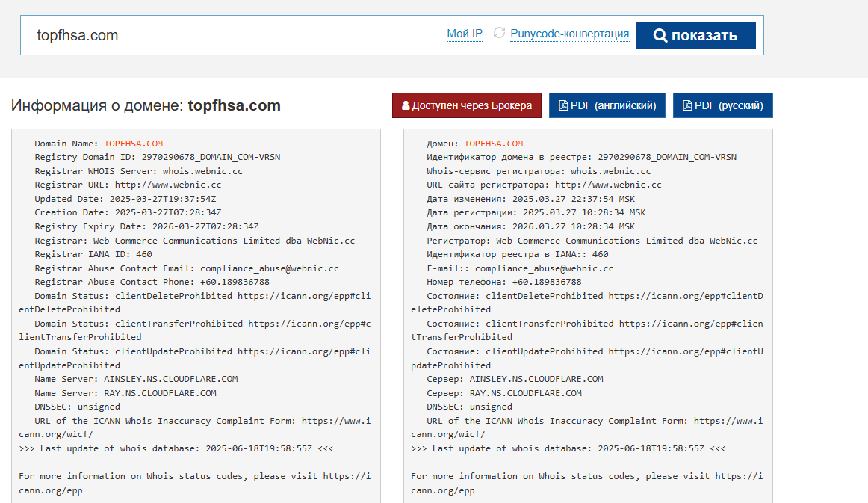The height and width of the screenshot is (503, 868).
Task: Open Punycode-конвертация link
Action: [x=569, y=34]
